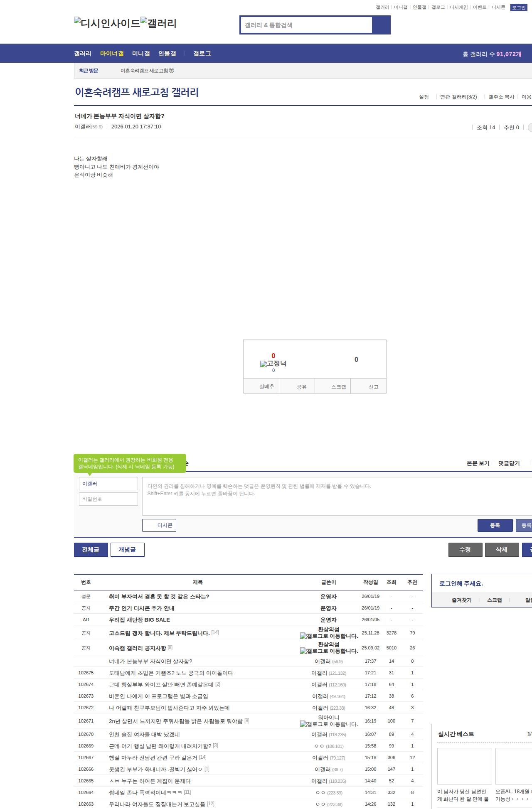The height and width of the screenshot is (809, 532).
Task: Go to 갤로그 in the blue navigation bar
Action: click(x=202, y=54)
